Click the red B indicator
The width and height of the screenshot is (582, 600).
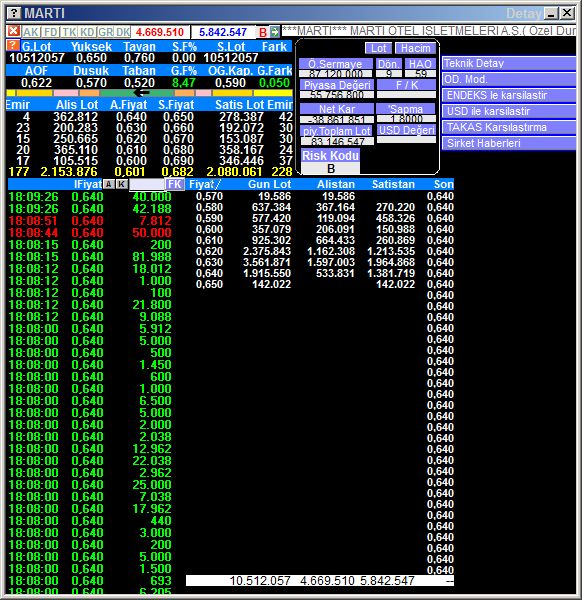pos(262,32)
